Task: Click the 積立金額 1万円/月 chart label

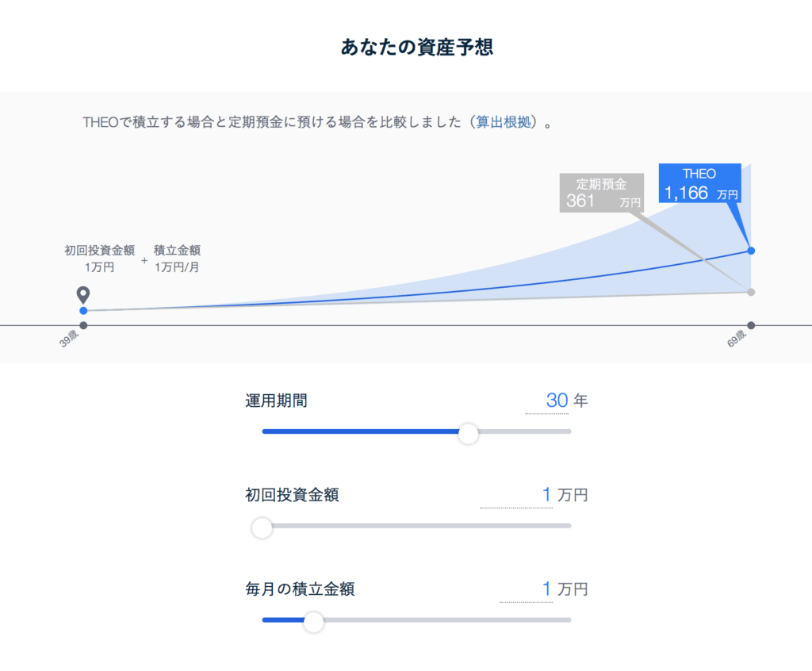Action: 177,259
